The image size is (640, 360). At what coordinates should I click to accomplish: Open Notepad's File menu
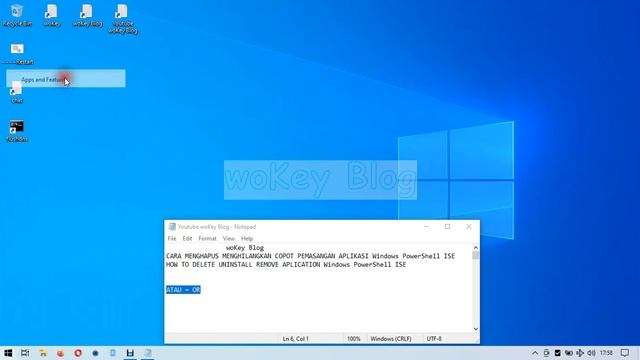(x=172, y=238)
